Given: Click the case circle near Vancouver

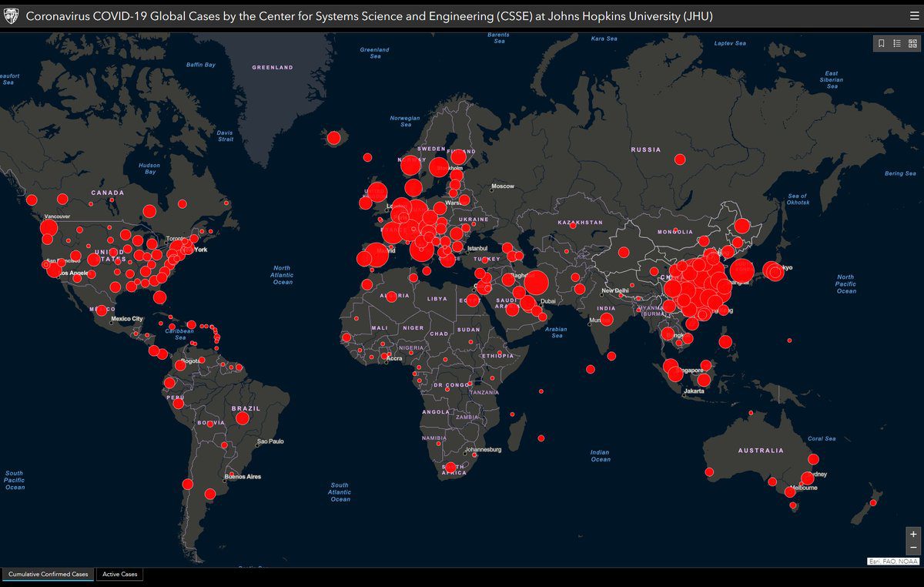Looking at the screenshot, I should [x=49, y=228].
